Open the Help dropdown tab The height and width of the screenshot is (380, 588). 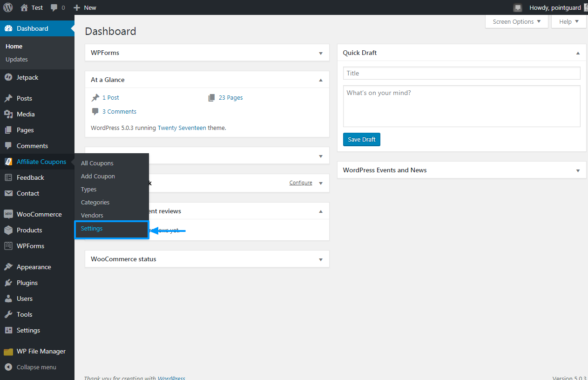point(569,21)
